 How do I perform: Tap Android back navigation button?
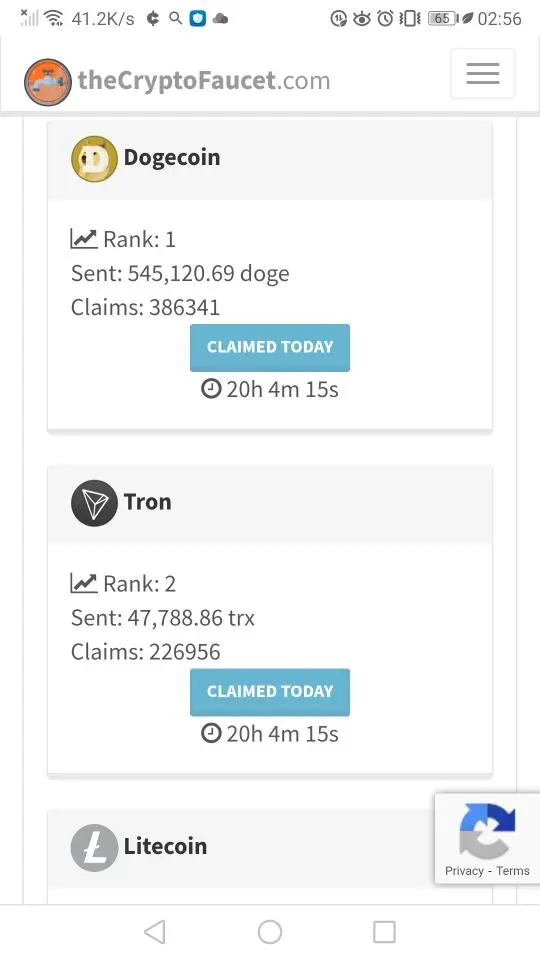click(x=154, y=932)
